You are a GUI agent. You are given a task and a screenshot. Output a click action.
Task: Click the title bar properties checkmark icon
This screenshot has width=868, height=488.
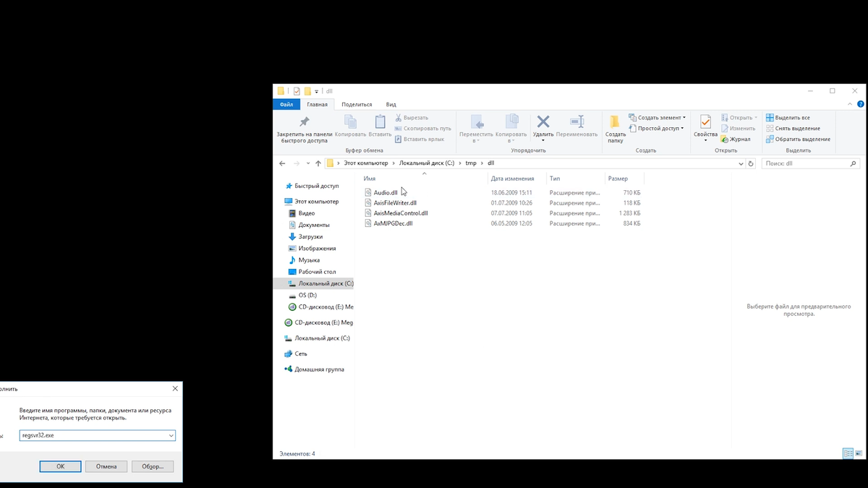click(297, 91)
